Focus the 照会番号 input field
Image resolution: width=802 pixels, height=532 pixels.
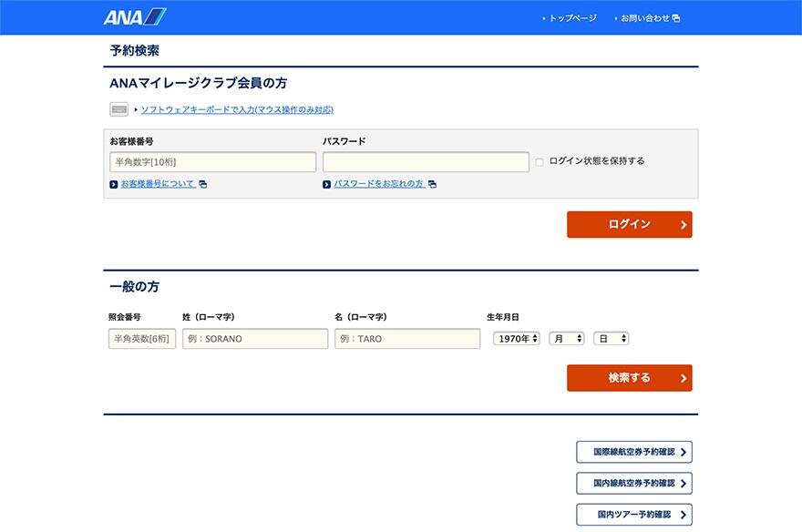pos(141,339)
